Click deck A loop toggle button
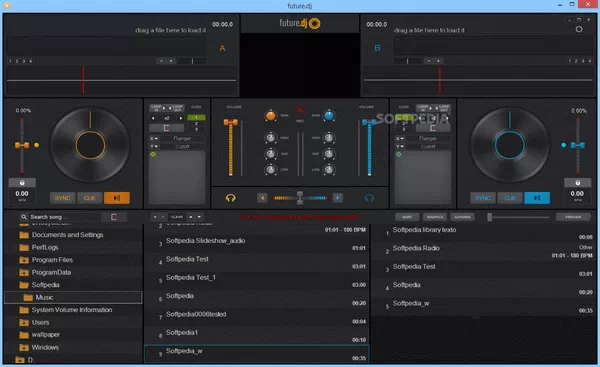 click(x=166, y=128)
